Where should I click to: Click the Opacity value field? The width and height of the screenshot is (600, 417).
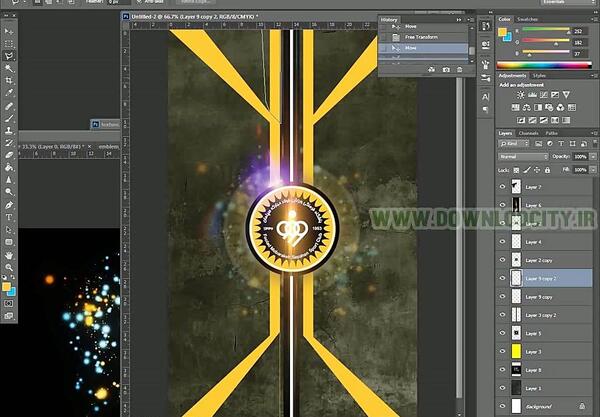click(x=580, y=156)
